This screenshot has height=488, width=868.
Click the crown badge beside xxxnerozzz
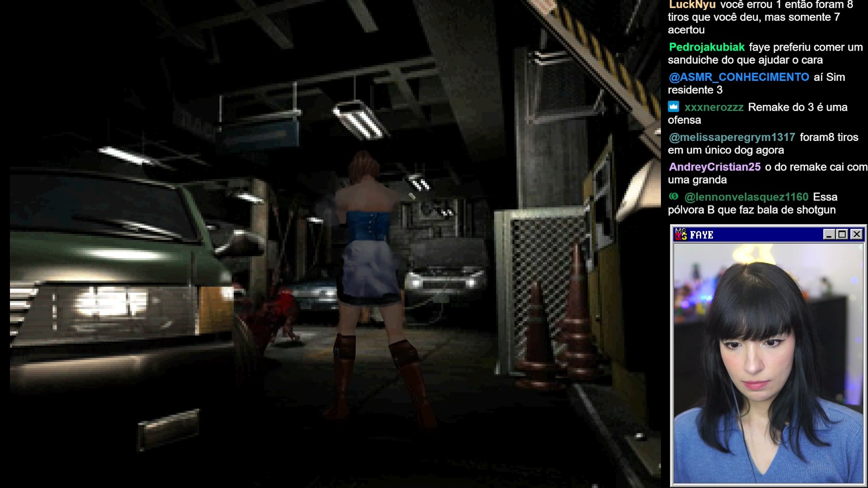pyautogui.click(x=674, y=107)
